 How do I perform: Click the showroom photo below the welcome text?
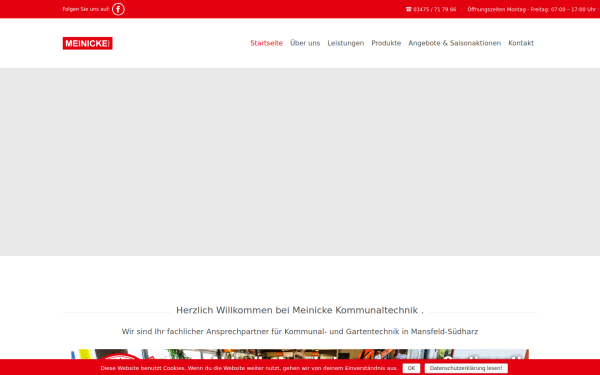coord(300,354)
